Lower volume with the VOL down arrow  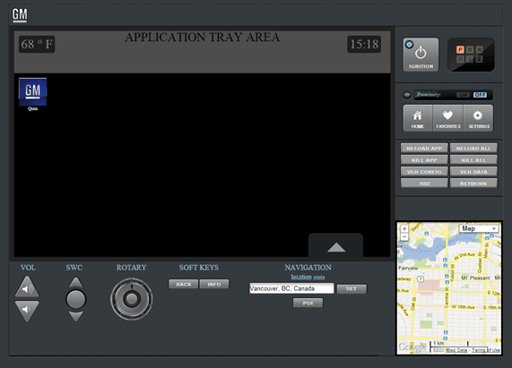coord(27,311)
